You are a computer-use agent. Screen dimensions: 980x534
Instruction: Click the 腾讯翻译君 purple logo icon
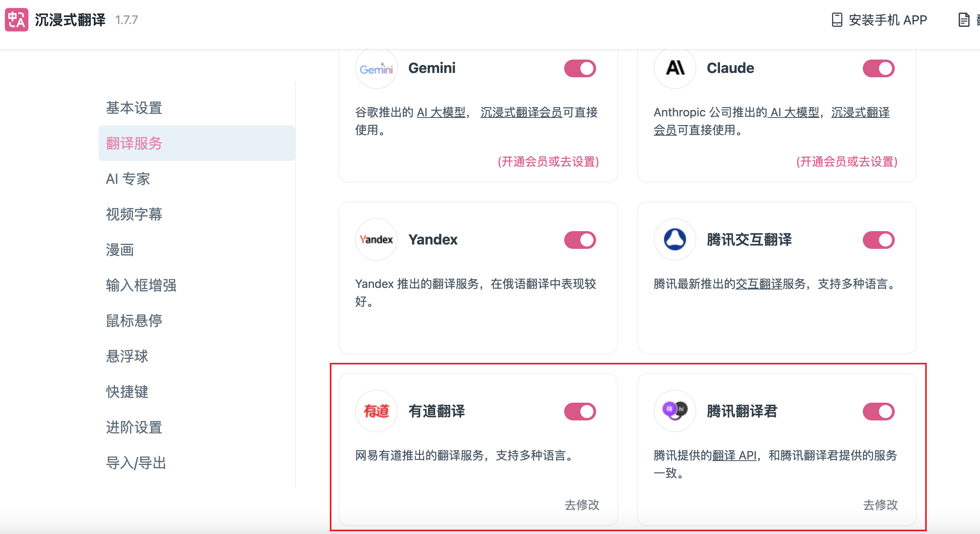[675, 411]
